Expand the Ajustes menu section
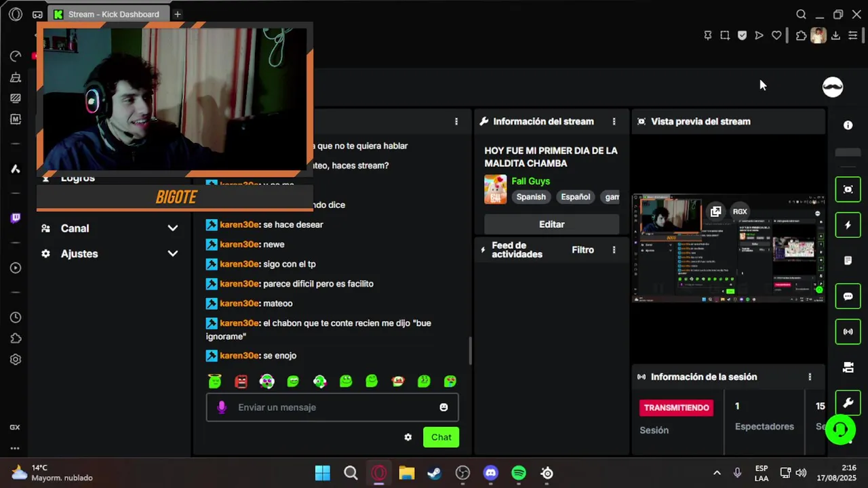 pos(108,253)
